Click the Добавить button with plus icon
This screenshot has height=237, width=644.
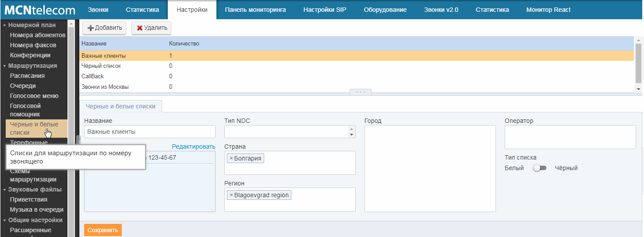pyautogui.click(x=105, y=28)
